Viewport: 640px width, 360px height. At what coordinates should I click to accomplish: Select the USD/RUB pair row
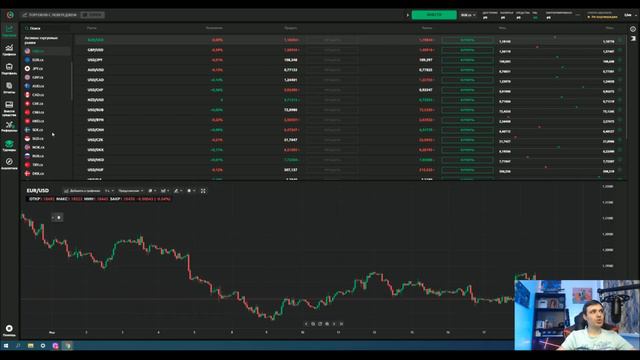(x=351, y=110)
